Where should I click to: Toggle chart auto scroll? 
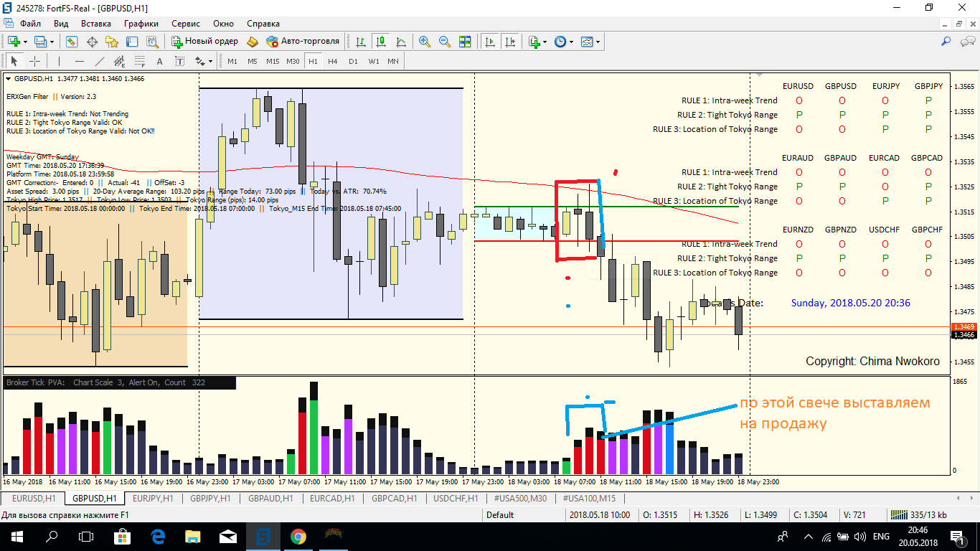point(490,42)
